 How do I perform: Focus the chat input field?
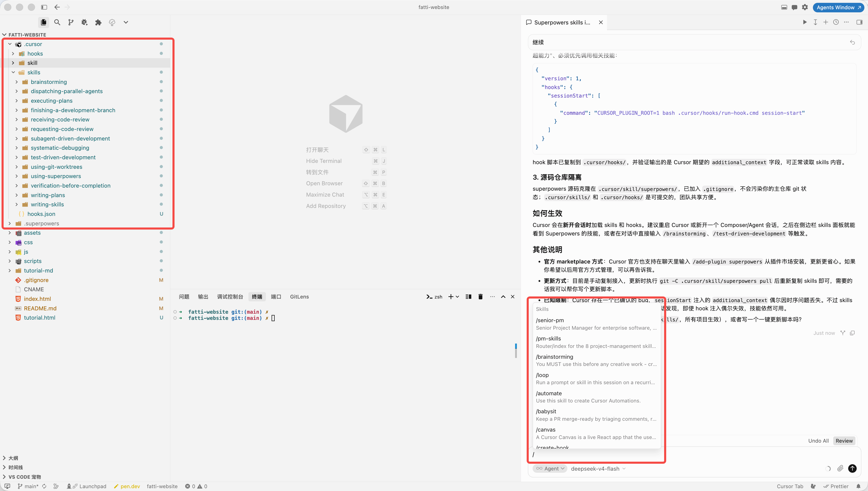click(694, 454)
